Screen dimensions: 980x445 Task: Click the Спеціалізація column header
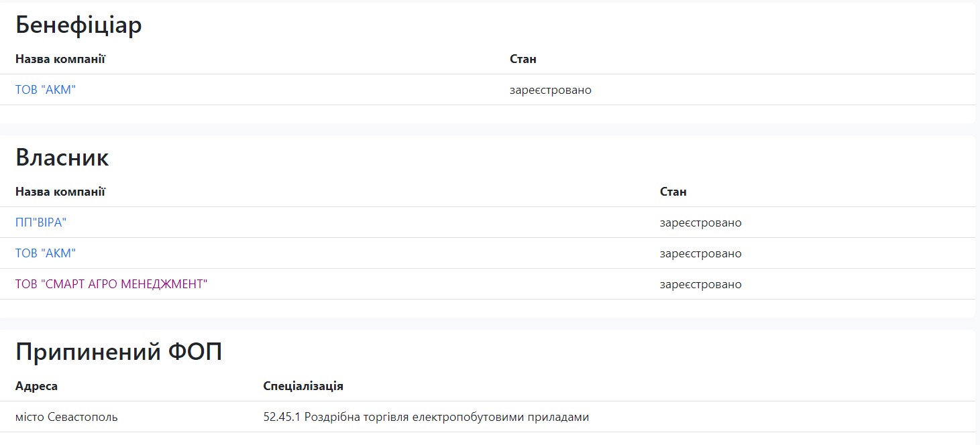303,386
